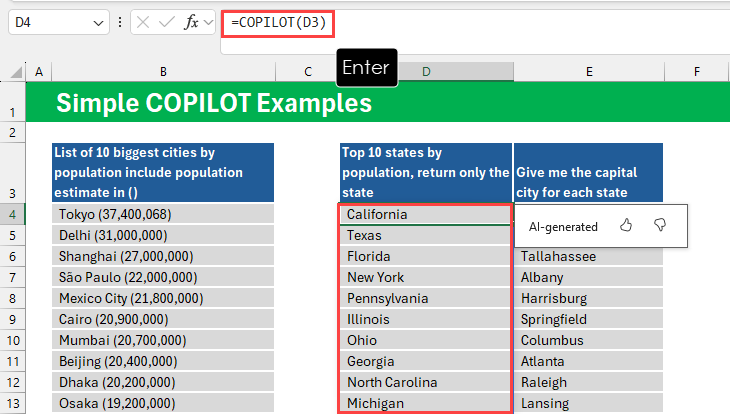Click the thumbs down feedback icon
730x414 pixels.
point(660,225)
